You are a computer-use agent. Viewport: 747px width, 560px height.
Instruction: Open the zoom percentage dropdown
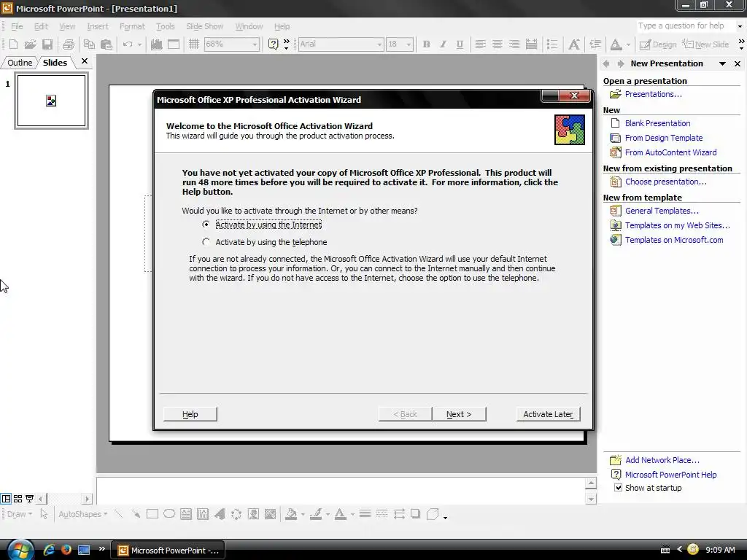[x=255, y=44]
